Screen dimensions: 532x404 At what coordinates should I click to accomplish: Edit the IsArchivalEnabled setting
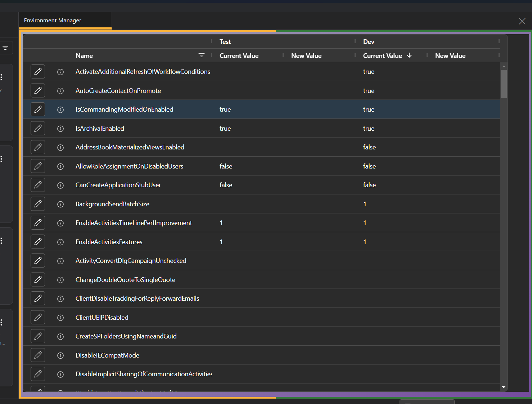click(38, 128)
